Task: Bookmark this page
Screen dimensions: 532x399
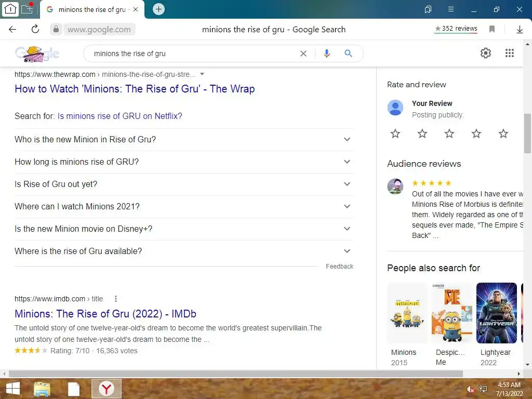Action: (x=492, y=29)
